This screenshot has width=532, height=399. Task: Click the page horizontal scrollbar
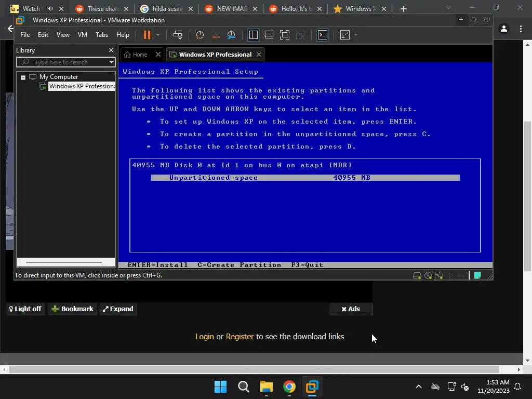pyautogui.click(x=254, y=369)
